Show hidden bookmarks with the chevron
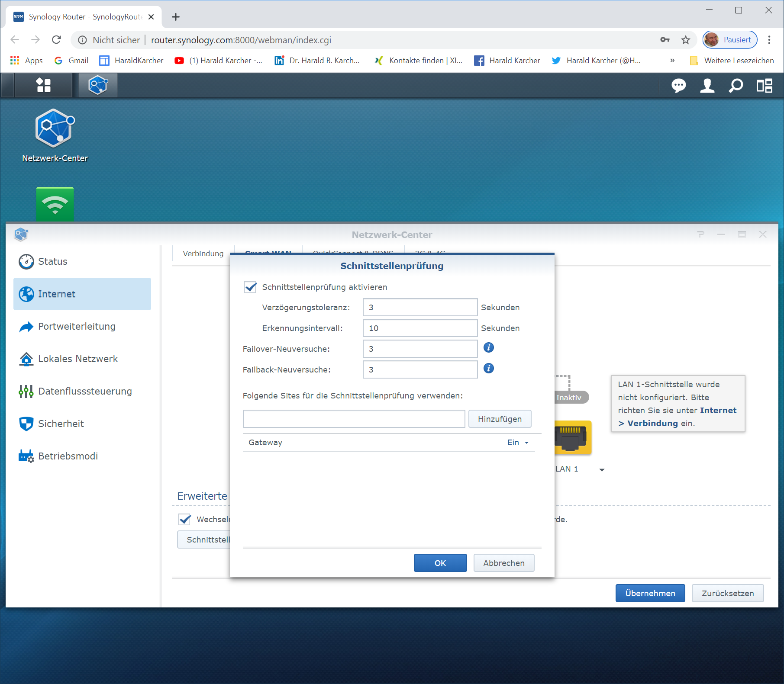The height and width of the screenshot is (684, 784). 672,61
